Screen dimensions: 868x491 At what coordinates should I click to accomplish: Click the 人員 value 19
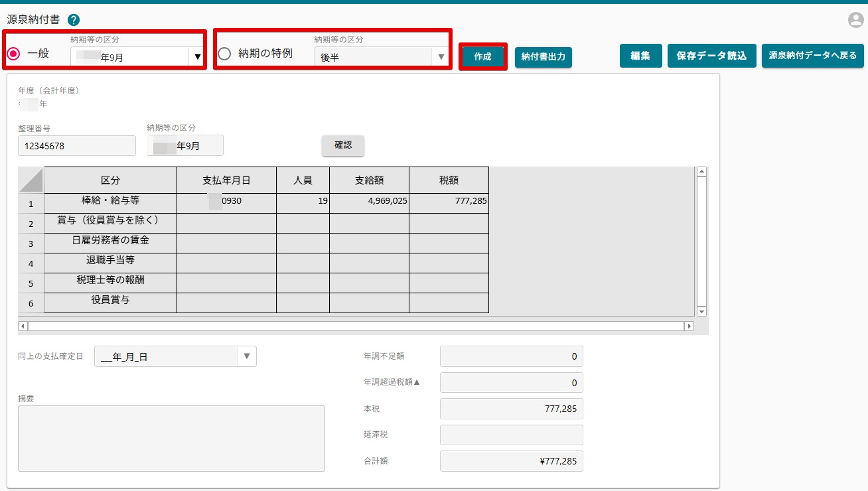pyautogui.click(x=303, y=203)
